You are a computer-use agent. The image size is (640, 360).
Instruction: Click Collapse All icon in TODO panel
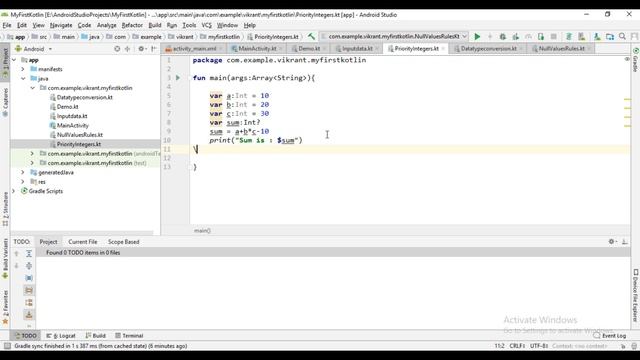tap(29, 266)
